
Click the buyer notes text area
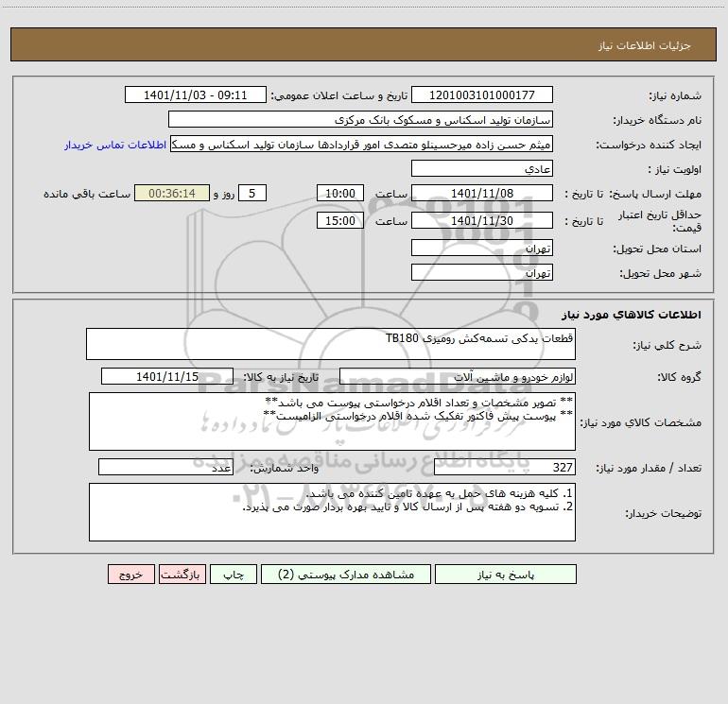pyautogui.click(x=332, y=512)
